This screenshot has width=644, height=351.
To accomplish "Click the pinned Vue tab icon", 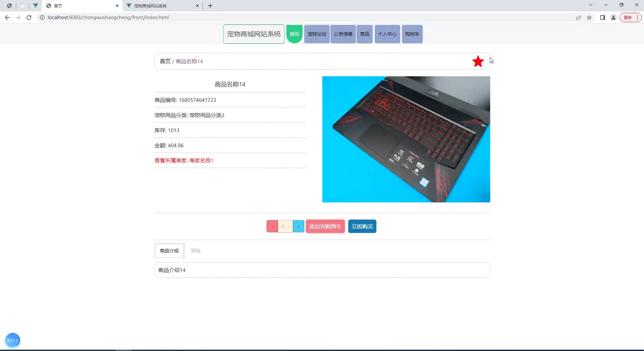I will tap(35, 6).
